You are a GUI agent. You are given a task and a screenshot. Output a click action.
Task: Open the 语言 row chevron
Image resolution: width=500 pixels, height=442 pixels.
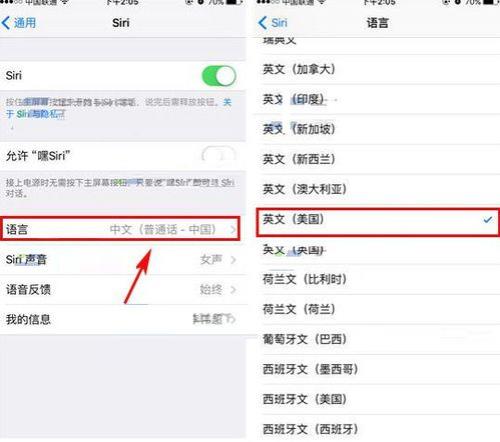(x=233, y=230)
